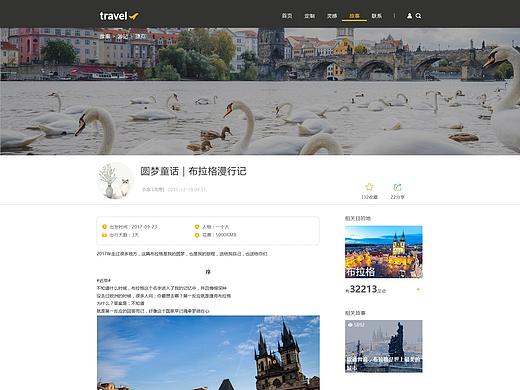The width and height of the screenshot is (520, 390).
Task: Click the author avatar with cat
Action: point(115,181)
